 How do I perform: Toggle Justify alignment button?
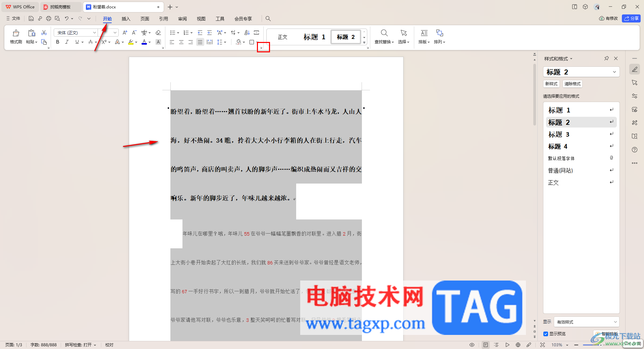(x=200, y=42)
